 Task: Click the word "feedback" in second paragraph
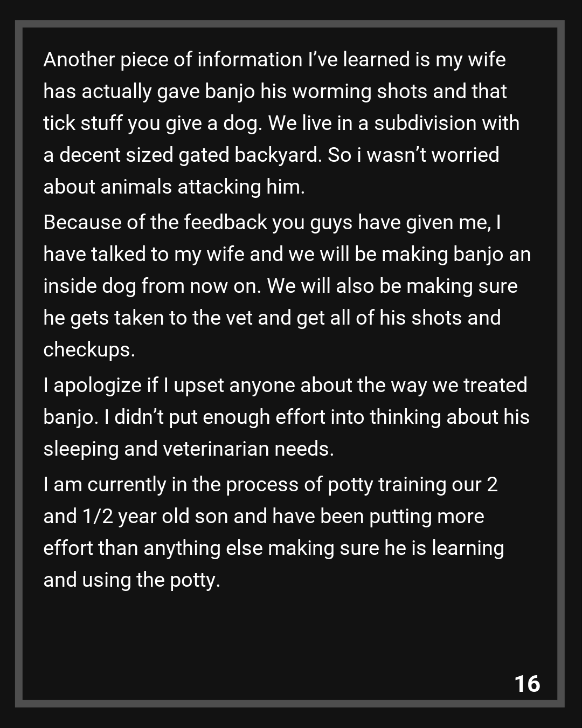pyautogui.click(x=225, y=222)
